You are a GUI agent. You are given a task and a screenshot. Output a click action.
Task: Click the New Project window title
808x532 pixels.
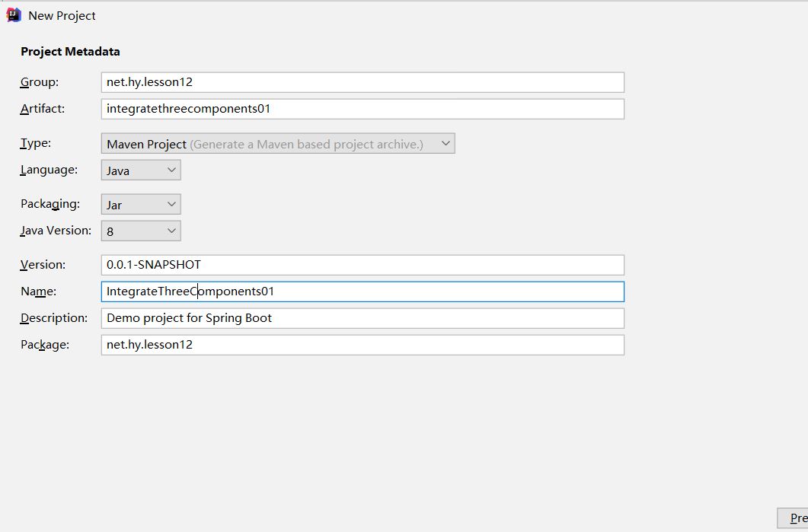[x=62, y=16]
